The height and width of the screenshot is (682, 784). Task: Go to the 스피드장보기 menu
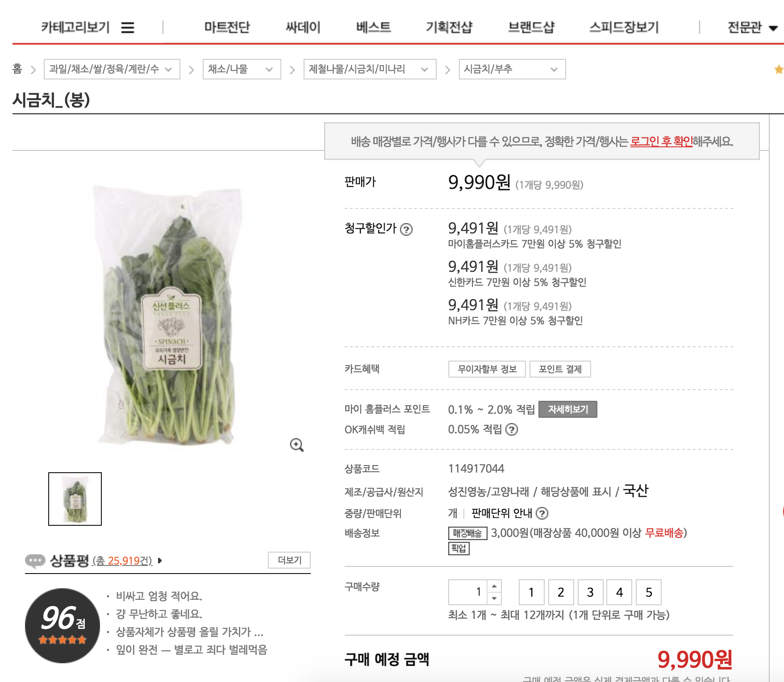tap(624, 28)
